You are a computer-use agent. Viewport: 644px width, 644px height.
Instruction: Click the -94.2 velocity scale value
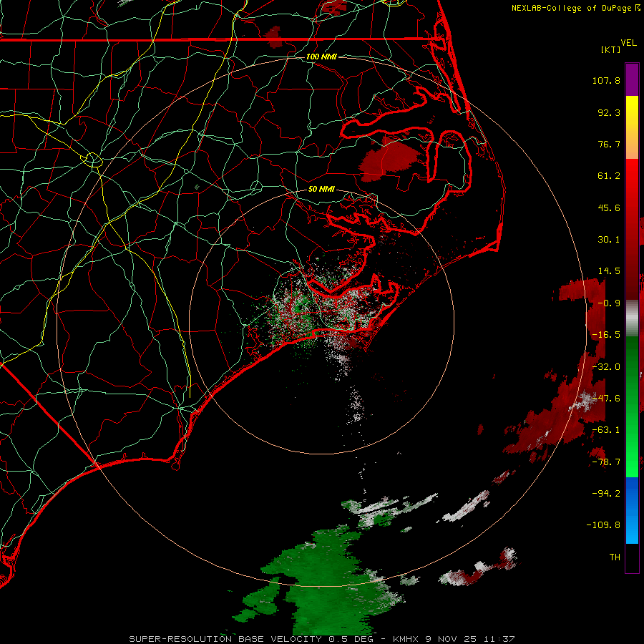click(x=606, y=493)
